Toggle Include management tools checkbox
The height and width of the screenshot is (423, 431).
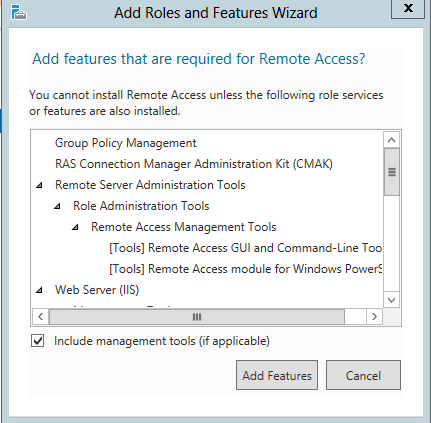37,341
